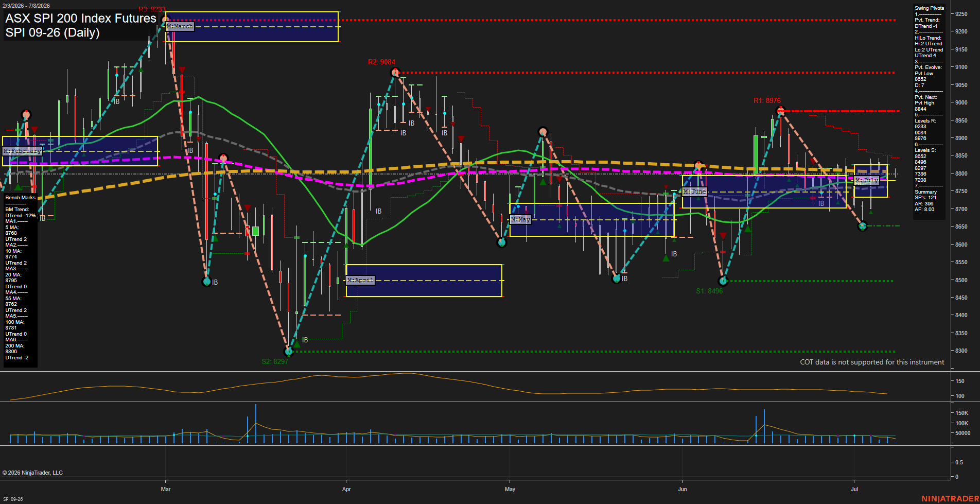Viewport: 980px width, 504px height.
Task: Click the © 2026 NinjaTrader, LLC copyright text
Action: (x=32, y=473)
